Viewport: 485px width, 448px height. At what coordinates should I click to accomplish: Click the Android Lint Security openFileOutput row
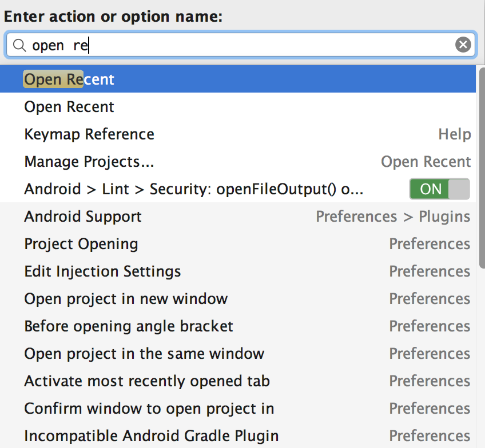click(193, 189)
